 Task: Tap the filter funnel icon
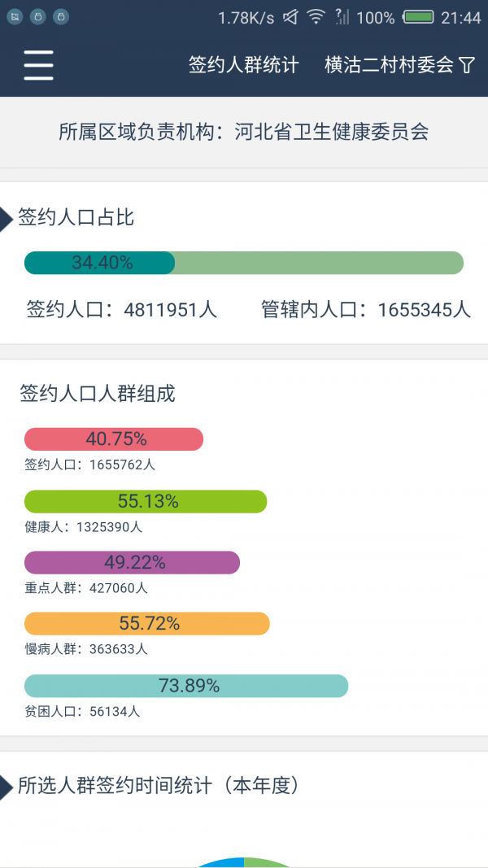click(467, 65)
